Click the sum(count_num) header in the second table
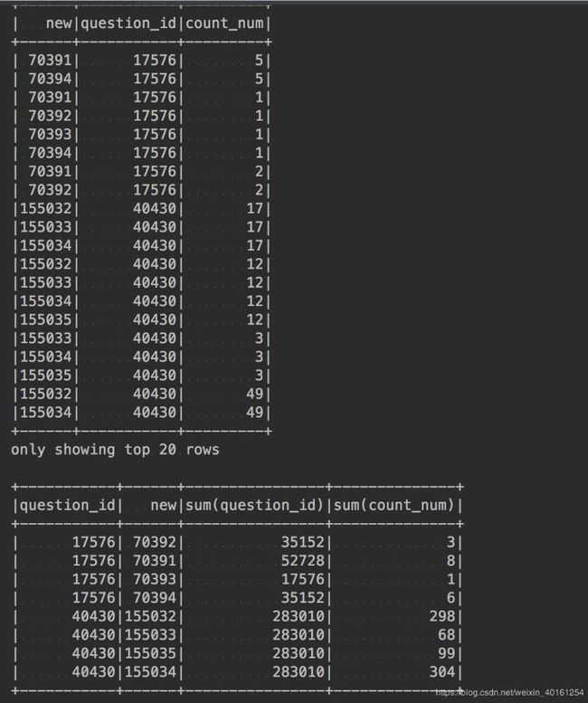588x703 pixels. pyautogui.click(x=394, y=505)
